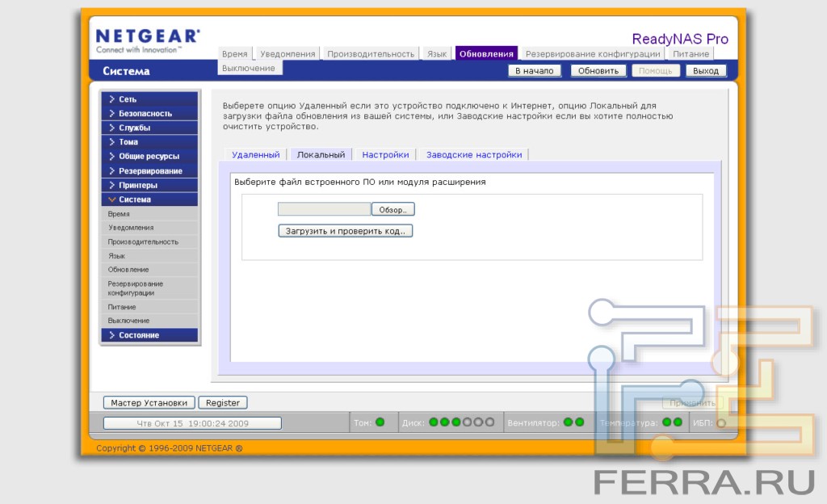Open Резервирование конфигурации top tab

pyautogui.click(x=593, y=54)
